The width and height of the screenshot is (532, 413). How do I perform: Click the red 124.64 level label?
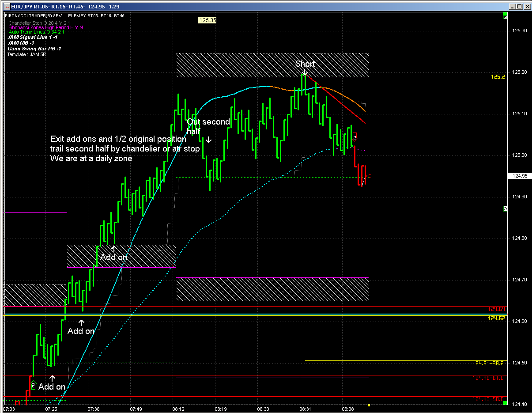coord(497,309)
